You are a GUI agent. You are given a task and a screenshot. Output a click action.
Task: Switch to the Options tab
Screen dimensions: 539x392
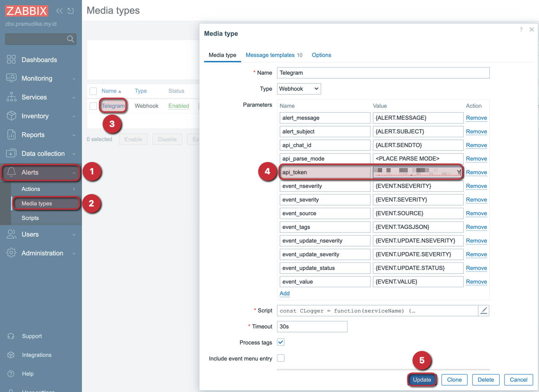click(x=321, y=55)
